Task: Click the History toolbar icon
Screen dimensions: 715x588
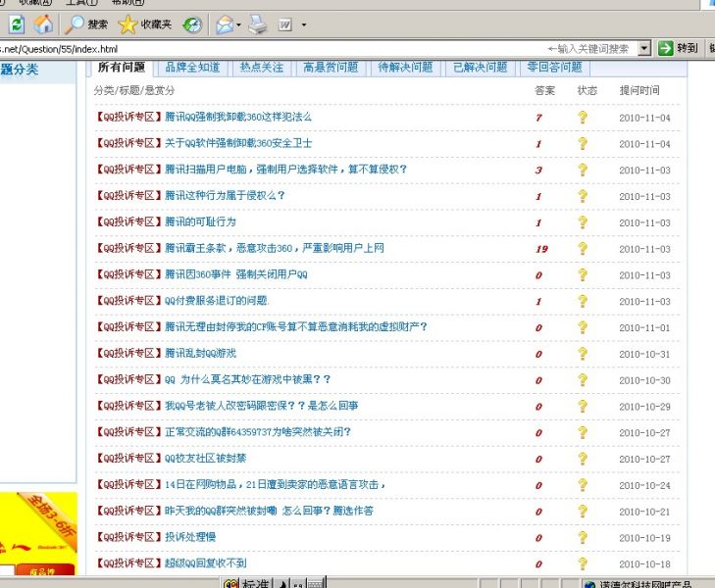Action: point(192,24)
